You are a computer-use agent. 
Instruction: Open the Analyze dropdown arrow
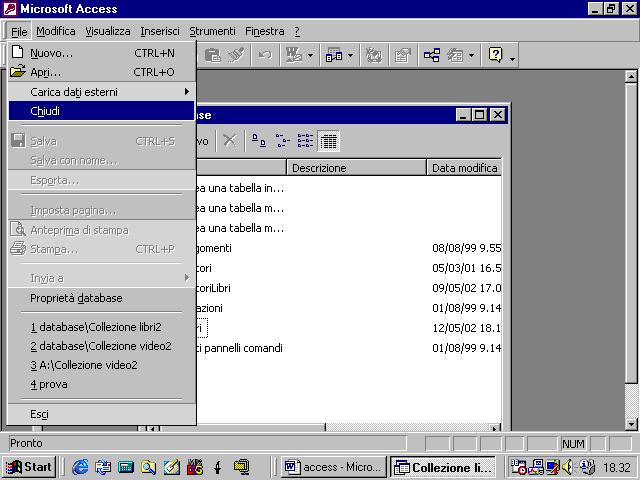pos(350,55)
